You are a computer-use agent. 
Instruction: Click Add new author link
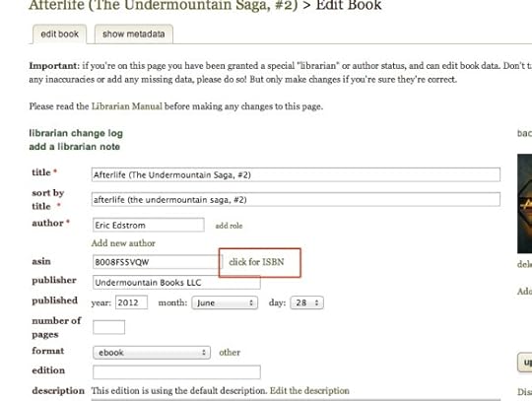(x=123, y=243)
